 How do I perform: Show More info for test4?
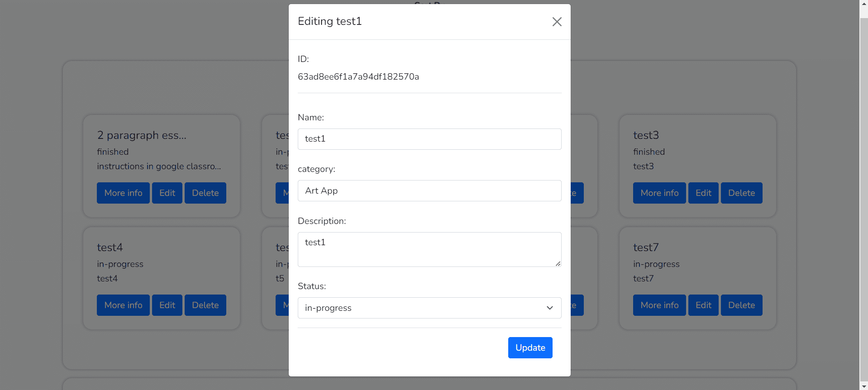click(123, 305)
